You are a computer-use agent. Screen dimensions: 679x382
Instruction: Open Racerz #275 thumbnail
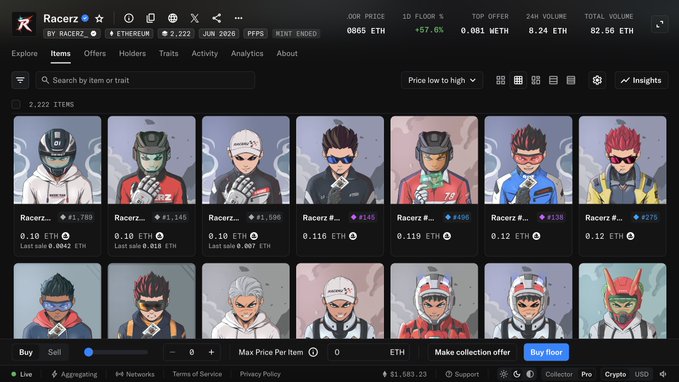[623, 160]
